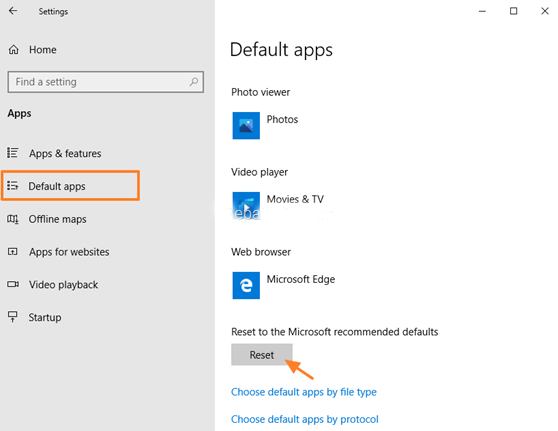Viewport: 558px width, 431px height.
Task: Click the Apps section heading
Action: pos(19,114)
